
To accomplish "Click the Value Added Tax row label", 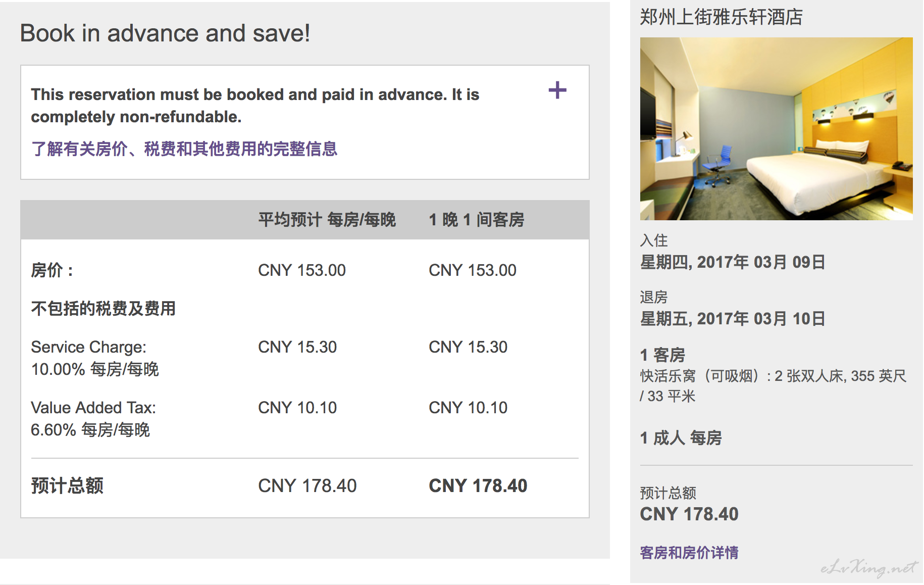I will click(93, 419).
